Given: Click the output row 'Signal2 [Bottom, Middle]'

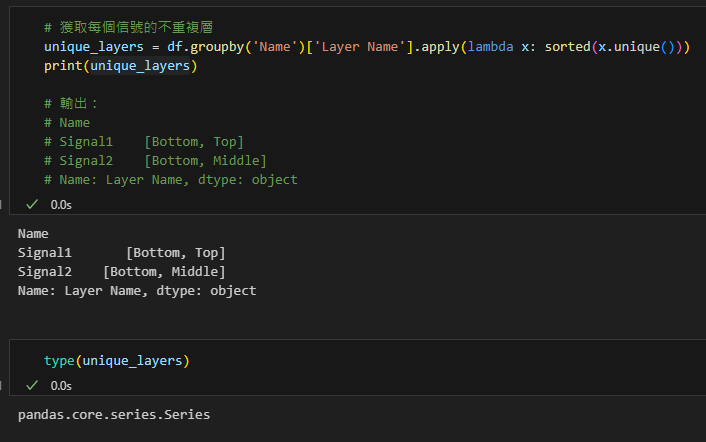Looking at the screenshot, I should [x=122, y=272].
